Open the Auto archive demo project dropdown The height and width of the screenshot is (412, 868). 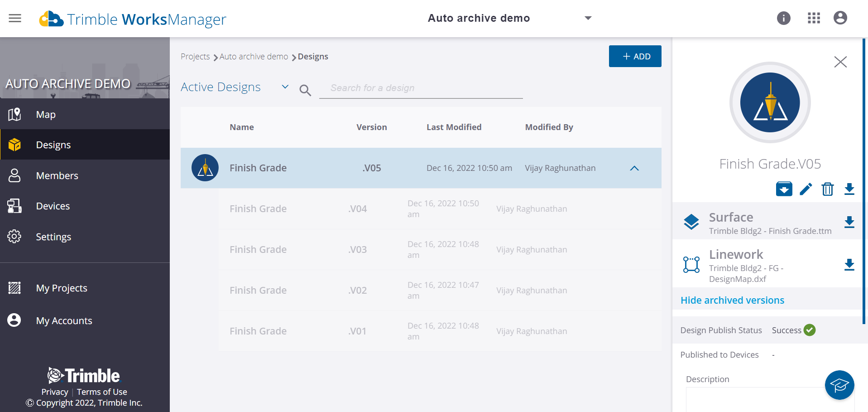click(588, 18)
